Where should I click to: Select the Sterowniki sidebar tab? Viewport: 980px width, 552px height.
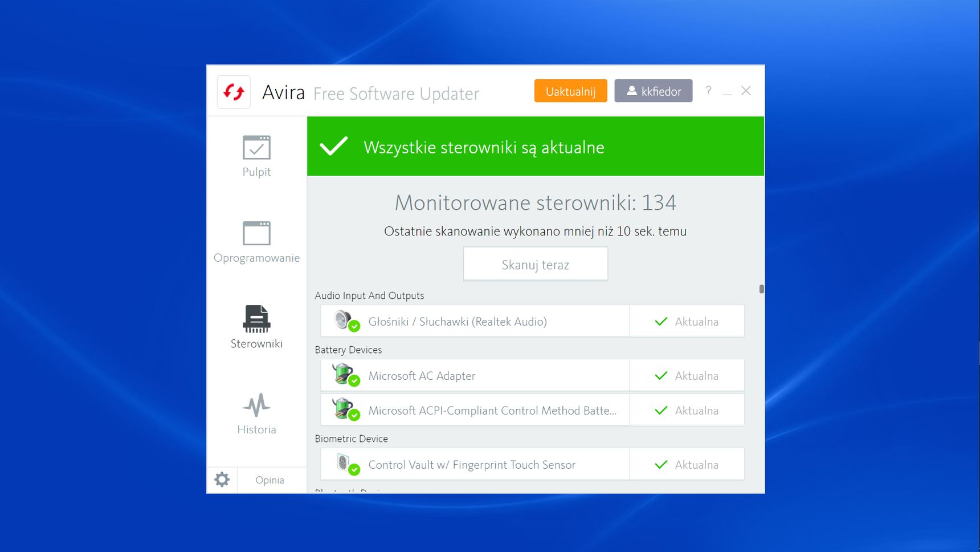[x=256, y=328]
